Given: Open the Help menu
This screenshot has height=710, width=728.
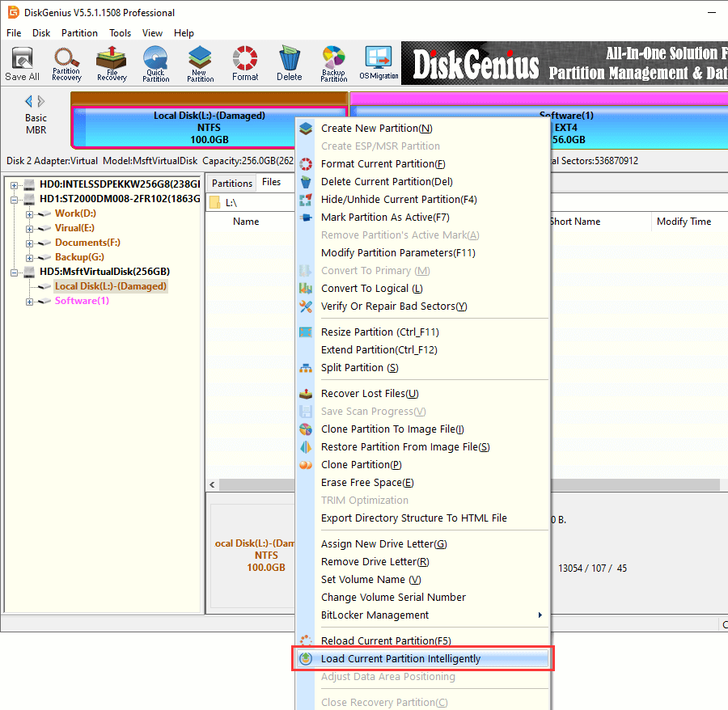Looking at the screenshot, I should click(184, 33).
